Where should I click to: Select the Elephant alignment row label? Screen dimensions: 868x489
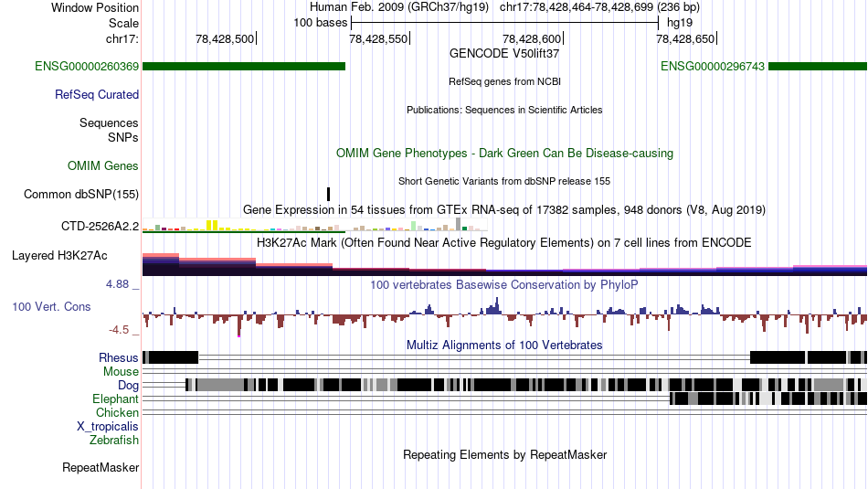pos(116,399)
